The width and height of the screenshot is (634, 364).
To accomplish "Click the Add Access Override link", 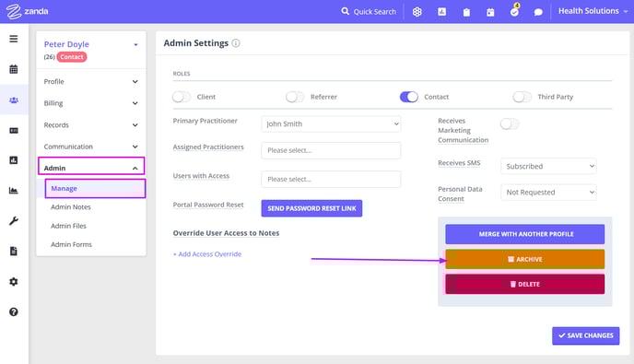I will [x=207, y=254].
